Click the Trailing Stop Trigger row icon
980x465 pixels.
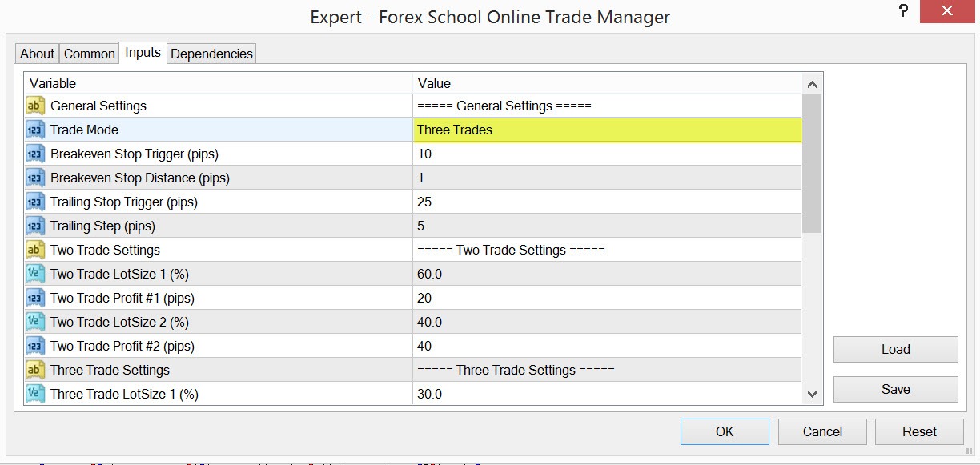click(x=35, y=202)
